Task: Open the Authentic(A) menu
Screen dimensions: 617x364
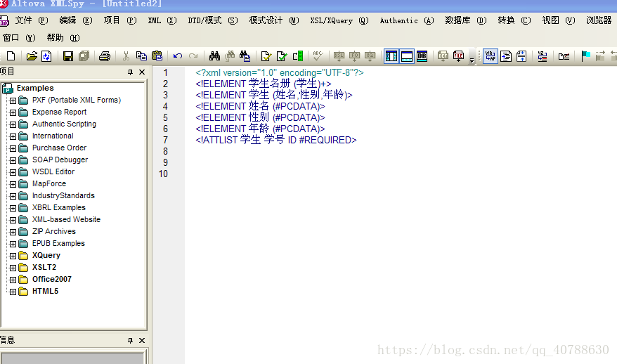Action: tap(406, 20)
